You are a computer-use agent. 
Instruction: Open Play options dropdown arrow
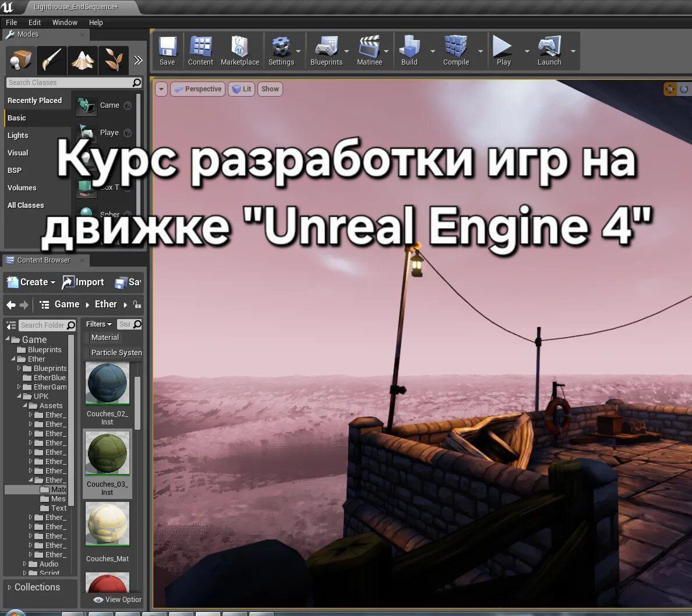click(527, 51)
